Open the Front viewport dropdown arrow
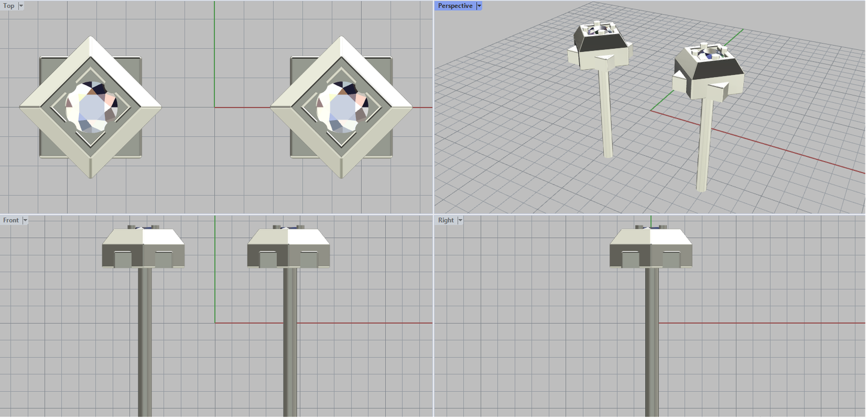The width and height of the screenshot is (868, 419). click(x=25, y=220)
